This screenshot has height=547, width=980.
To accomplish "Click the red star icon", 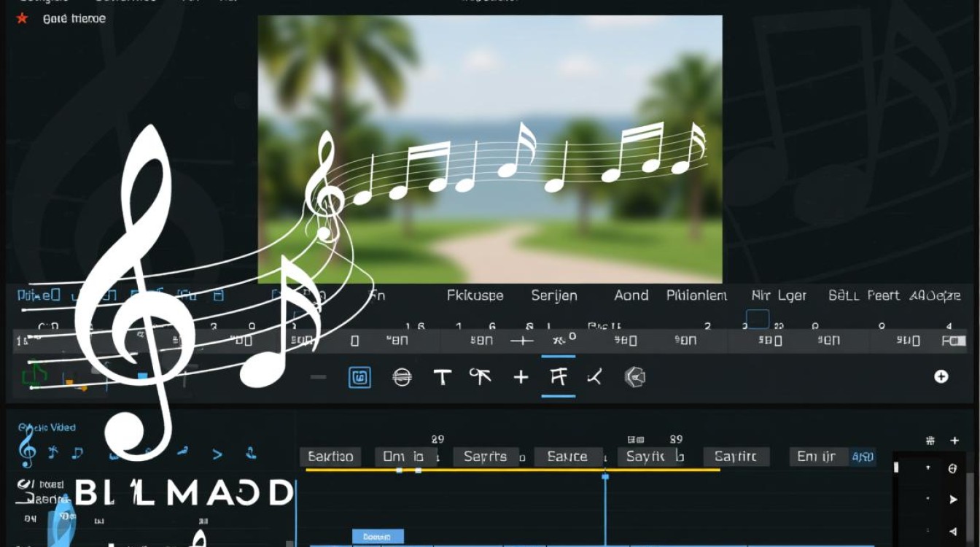I will tap(22, 18).
